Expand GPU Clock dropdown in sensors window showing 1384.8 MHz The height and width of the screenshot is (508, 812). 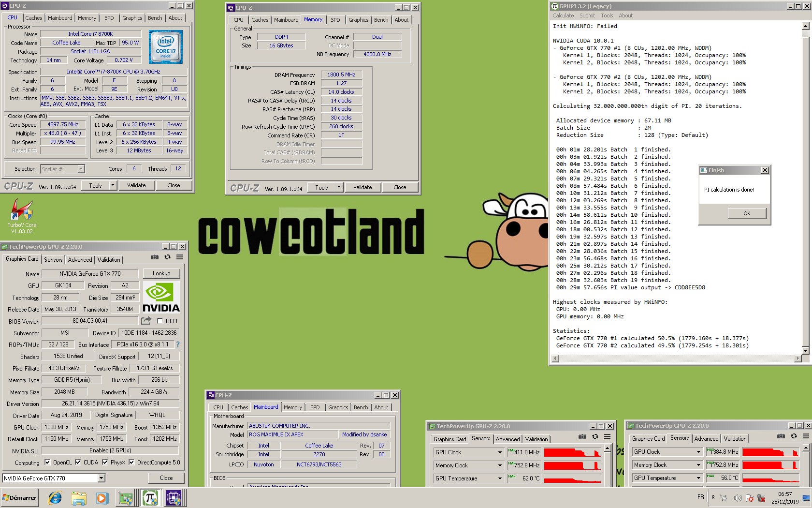point(698,452)
